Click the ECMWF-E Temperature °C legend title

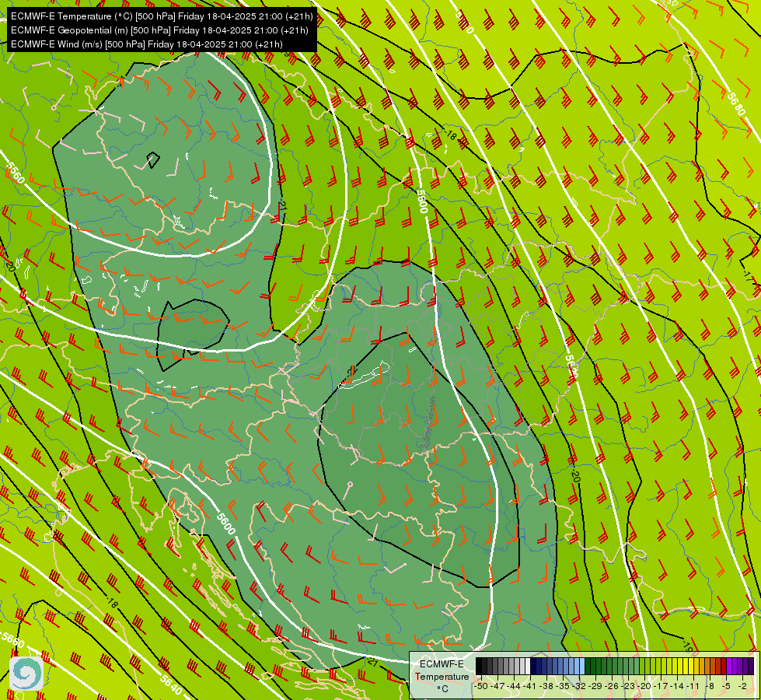coord(442,676)
